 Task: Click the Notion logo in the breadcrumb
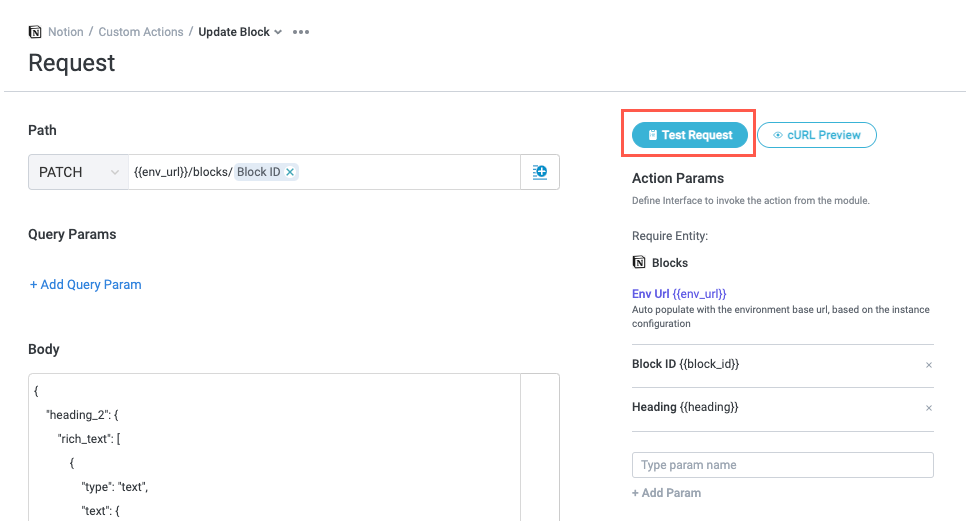tap(35, 32)
